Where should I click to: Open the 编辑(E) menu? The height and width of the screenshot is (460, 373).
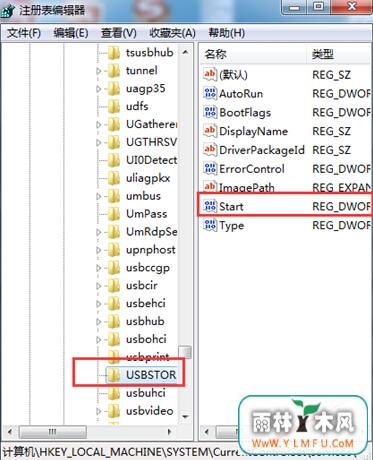click(71, 33)
